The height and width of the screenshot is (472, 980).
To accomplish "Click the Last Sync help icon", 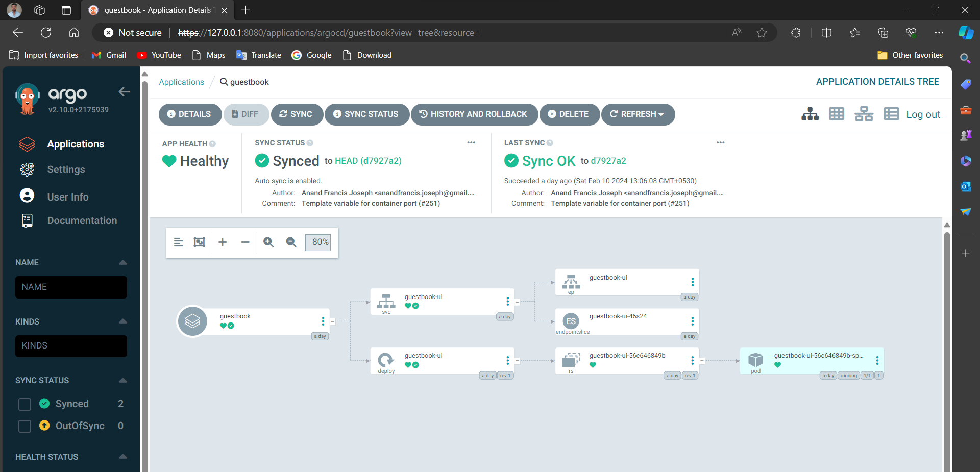I will pyautogui.click(x=550, y=143).
